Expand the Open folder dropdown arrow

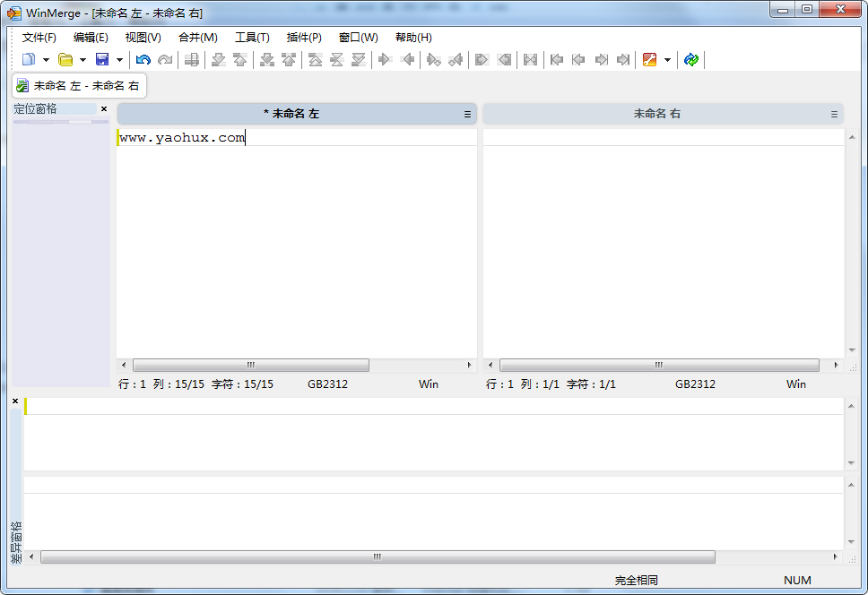(82, 60)
